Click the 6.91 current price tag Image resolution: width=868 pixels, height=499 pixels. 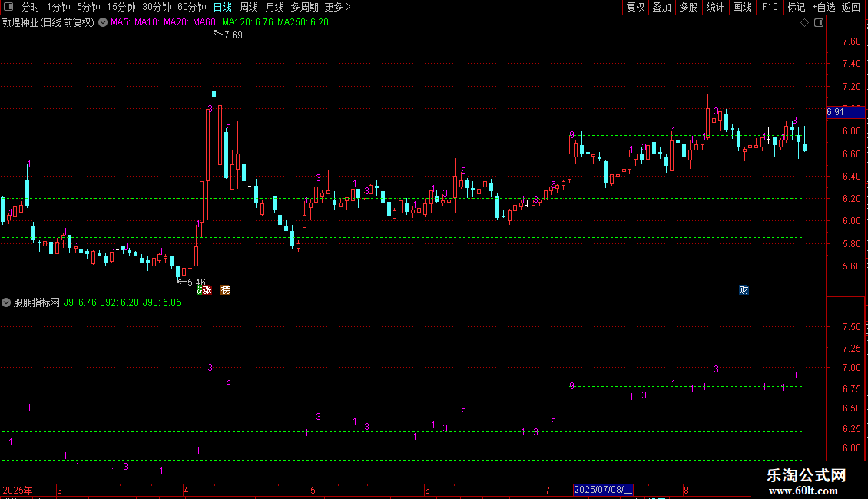coord(845,112)
